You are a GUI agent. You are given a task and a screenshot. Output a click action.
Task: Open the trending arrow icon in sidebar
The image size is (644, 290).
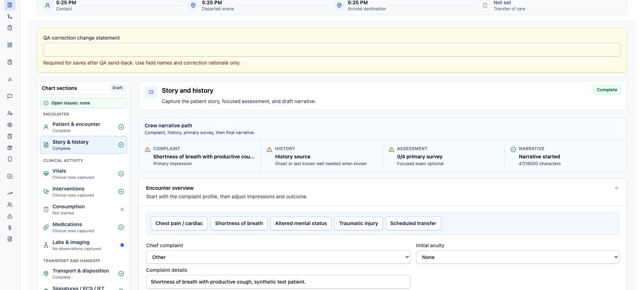click(10, 193)
